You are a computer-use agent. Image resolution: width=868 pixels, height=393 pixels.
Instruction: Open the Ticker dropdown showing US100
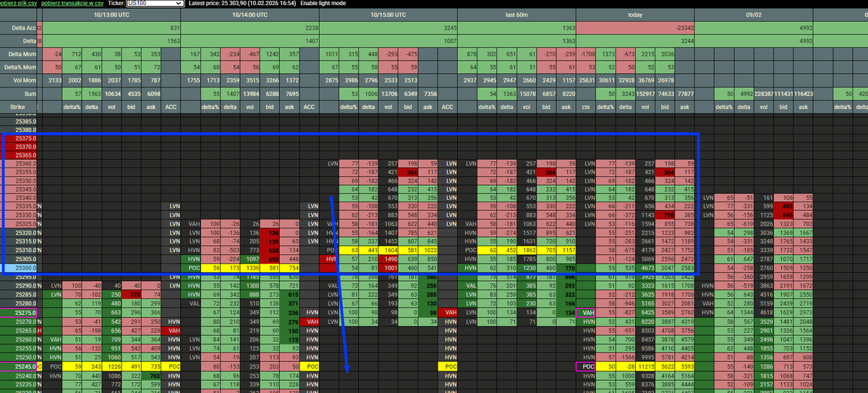click(x=154, y=4)
